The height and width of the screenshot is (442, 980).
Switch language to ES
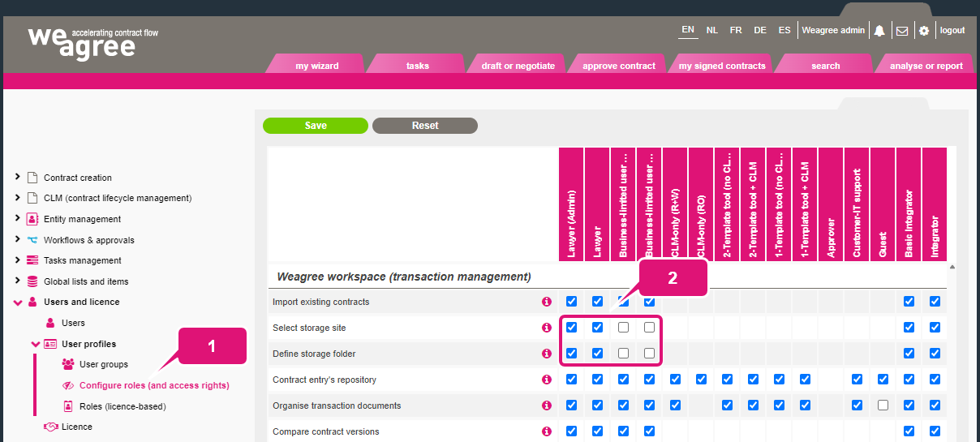(x=784, y=31)
